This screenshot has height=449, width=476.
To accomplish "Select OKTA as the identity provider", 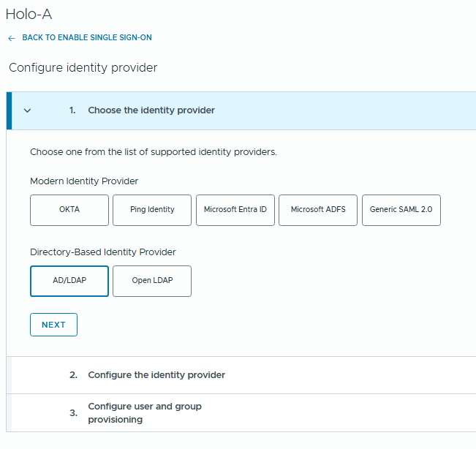I will (69, 210).
